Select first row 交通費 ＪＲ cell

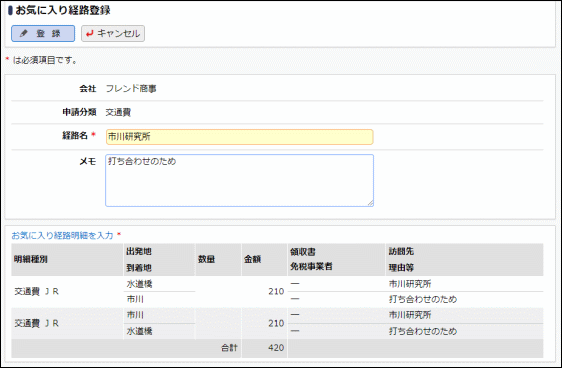point(37,292)
